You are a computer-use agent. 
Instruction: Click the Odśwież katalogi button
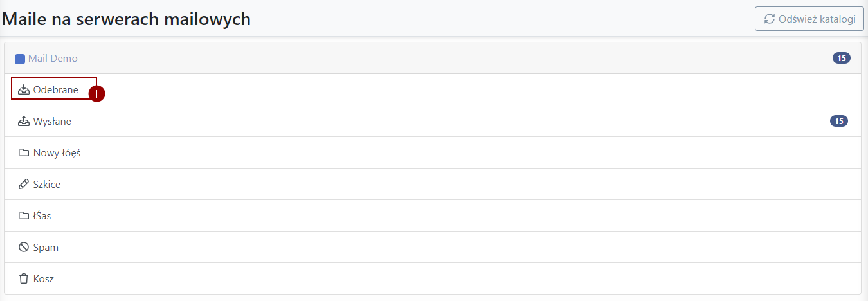[809, 19]
